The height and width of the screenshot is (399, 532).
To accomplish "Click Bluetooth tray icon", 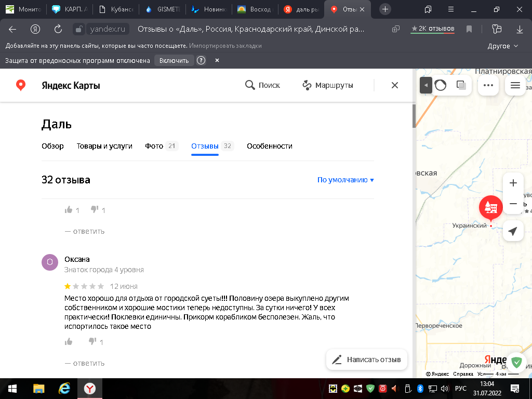I will click(x=420, y=389).
